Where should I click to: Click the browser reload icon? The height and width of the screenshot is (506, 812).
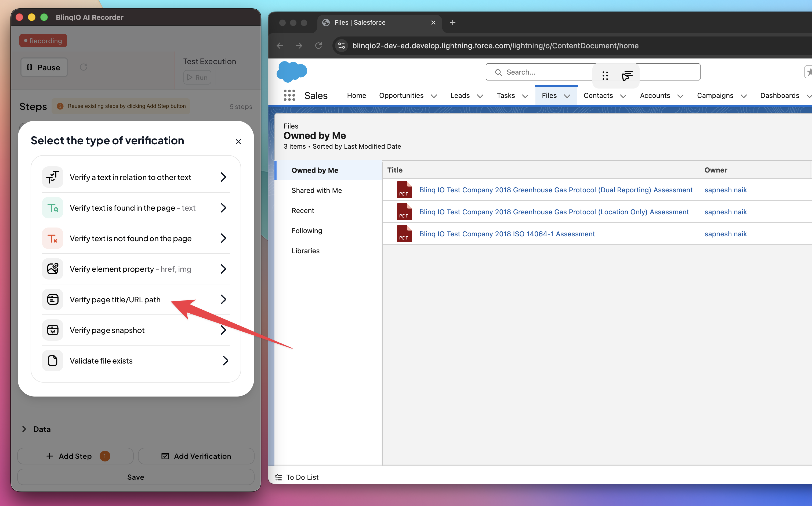click(318, 46)
